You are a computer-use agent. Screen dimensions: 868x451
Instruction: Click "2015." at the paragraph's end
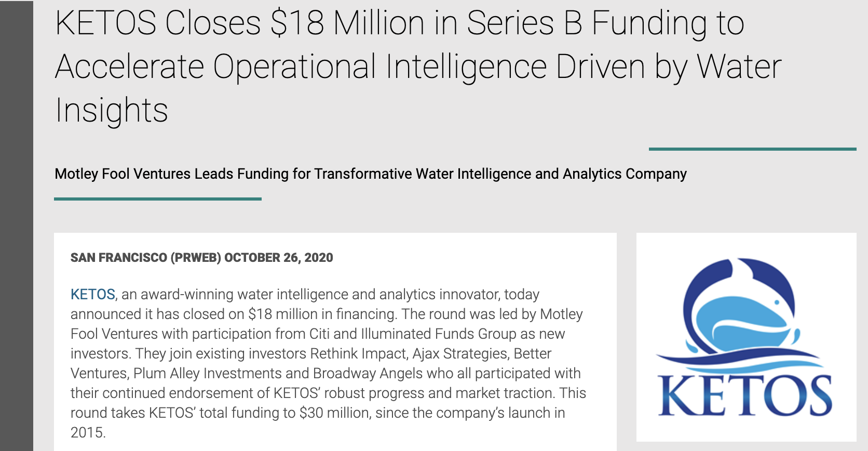[88, 433]
